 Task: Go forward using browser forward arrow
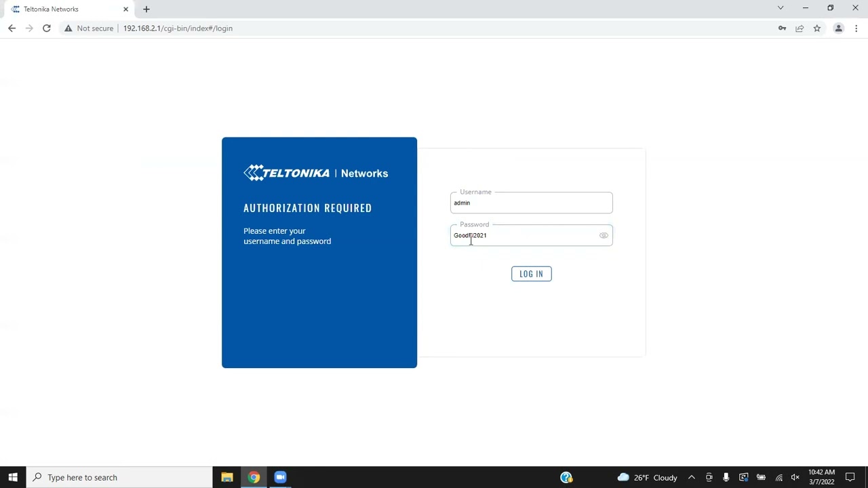pos(29,28)
